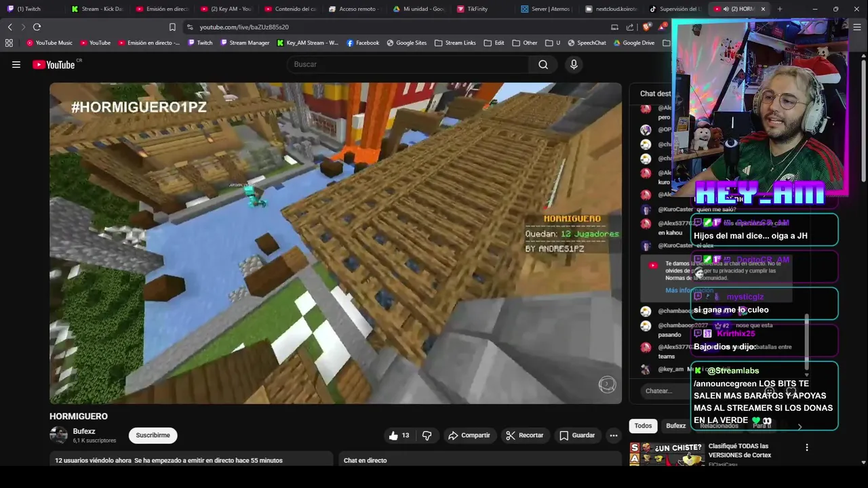This screenshot has height=488, width=868.
Task: Start voice search with the microphone icon
Action: (x=574, y=64)
